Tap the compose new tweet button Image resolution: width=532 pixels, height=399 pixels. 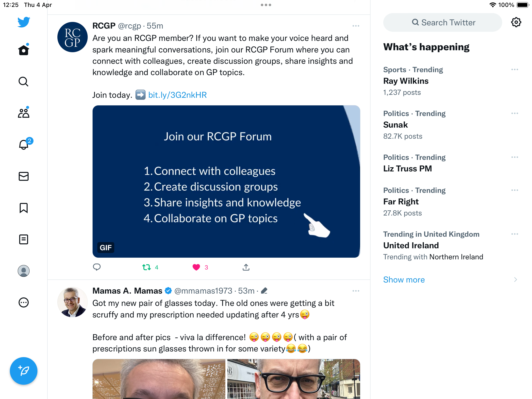(x=24, y=371)
